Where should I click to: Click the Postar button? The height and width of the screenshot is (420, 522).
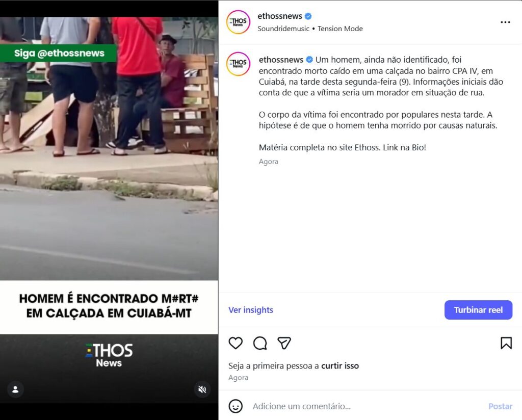click(500, 406)
